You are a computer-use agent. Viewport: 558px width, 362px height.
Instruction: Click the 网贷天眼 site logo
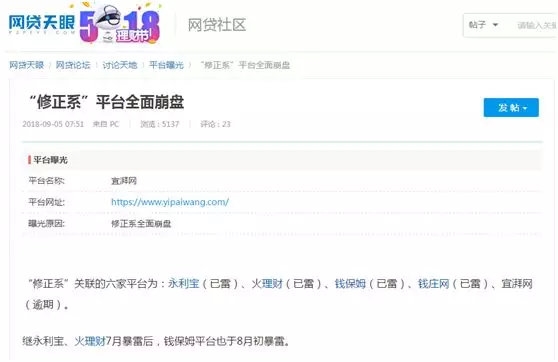41,24
